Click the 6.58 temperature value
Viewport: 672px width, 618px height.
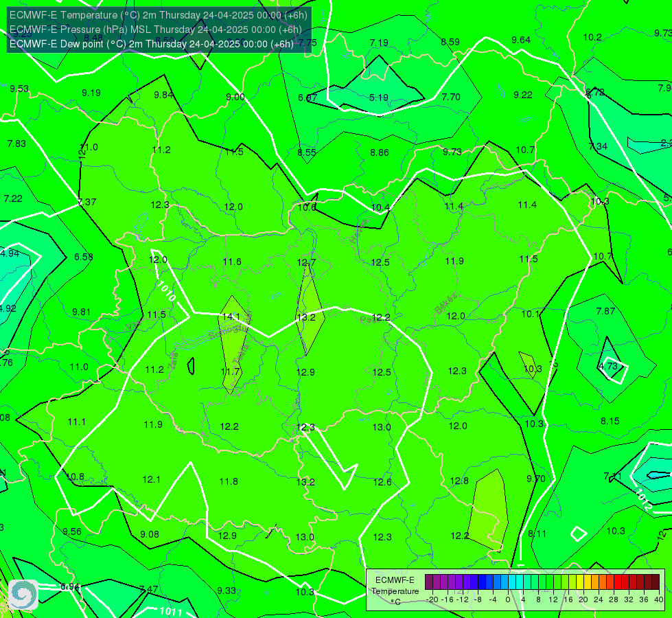84,256
